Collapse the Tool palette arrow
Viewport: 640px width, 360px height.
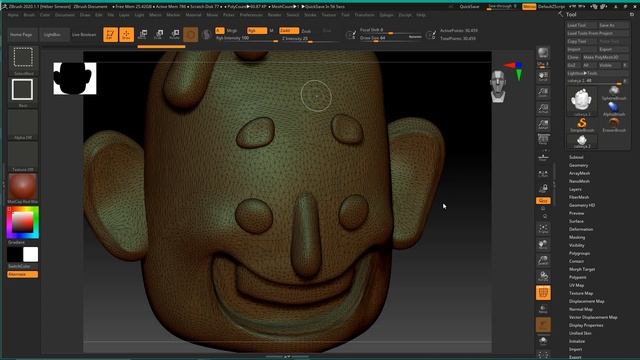561,14
